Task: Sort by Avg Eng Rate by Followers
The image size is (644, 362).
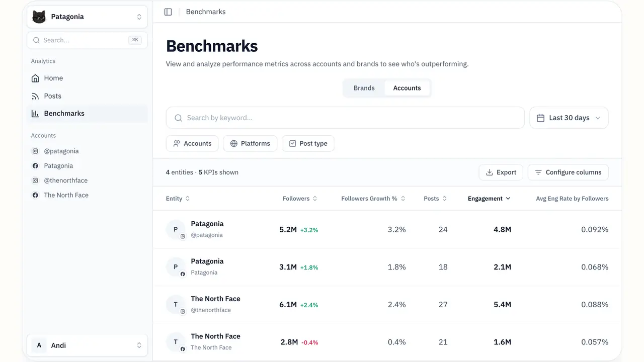Action: pyautogui.click(x=572, y=199)
